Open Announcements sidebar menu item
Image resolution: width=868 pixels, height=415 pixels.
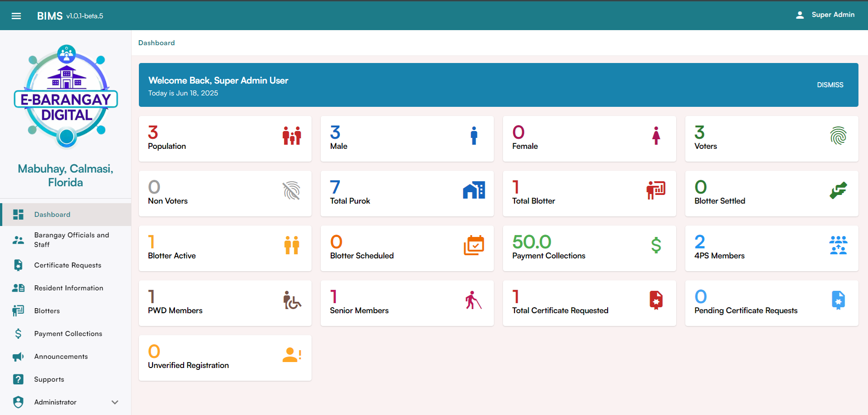(66, 357)
